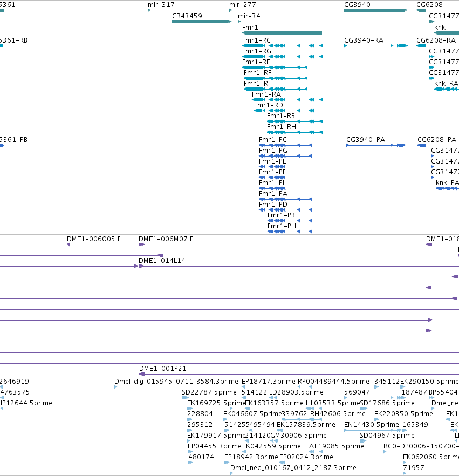Select the Fmr1-RG transcript label
459x476 pixels.
(256, 51)
